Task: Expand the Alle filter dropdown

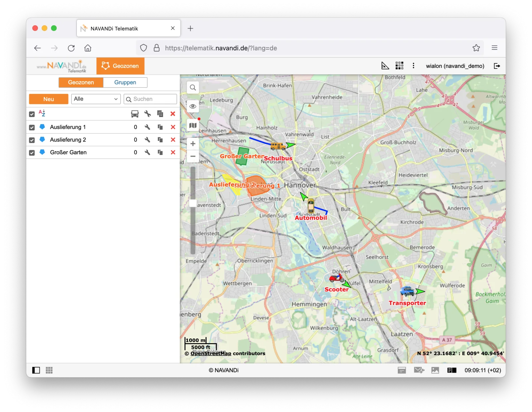Action: [96, 99]
